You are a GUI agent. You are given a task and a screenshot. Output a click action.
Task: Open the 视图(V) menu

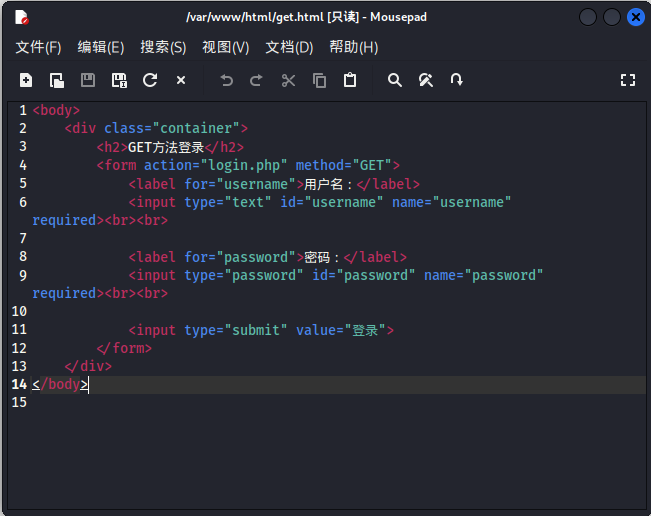225,47
